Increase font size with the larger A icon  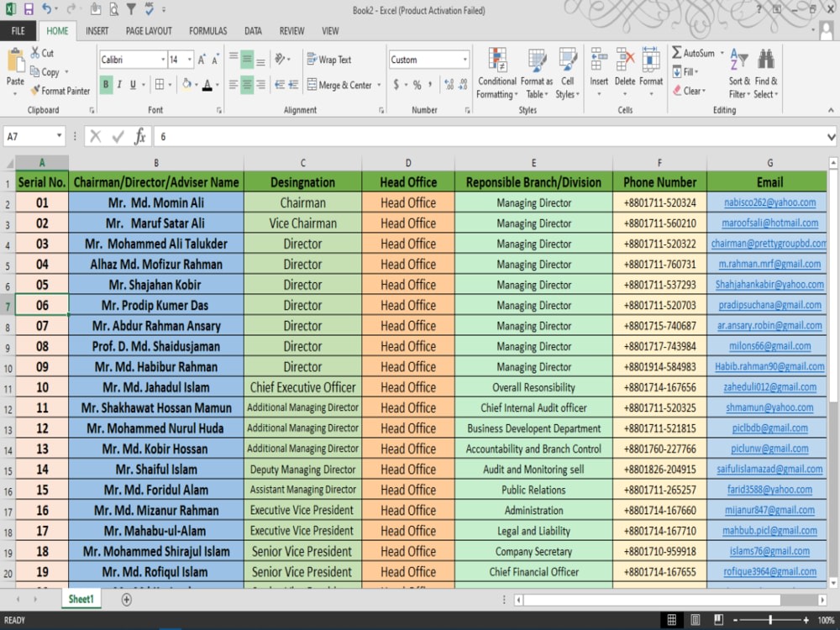(x=202, y=60)
